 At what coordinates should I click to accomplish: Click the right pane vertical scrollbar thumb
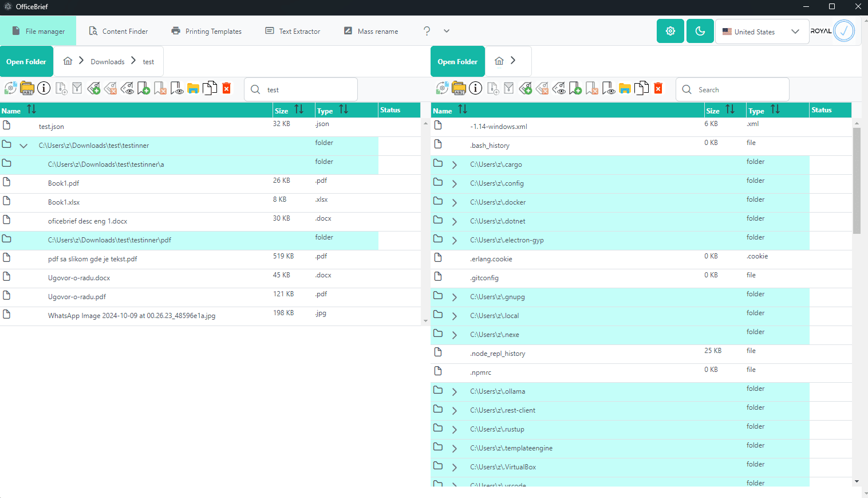(x=857, y=181)
